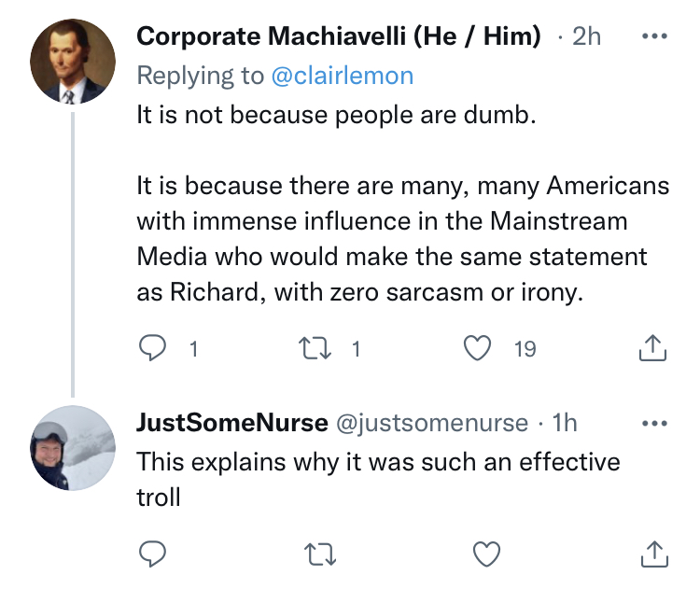Open more options on JustSomeNurse's tweet
Screen dimensions: 700x589
(653, 423)
